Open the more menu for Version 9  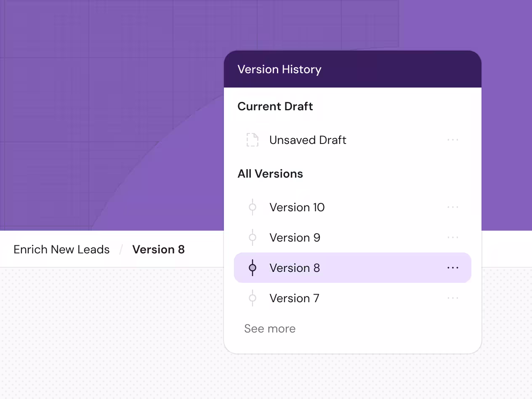click(x=453, y=237)
